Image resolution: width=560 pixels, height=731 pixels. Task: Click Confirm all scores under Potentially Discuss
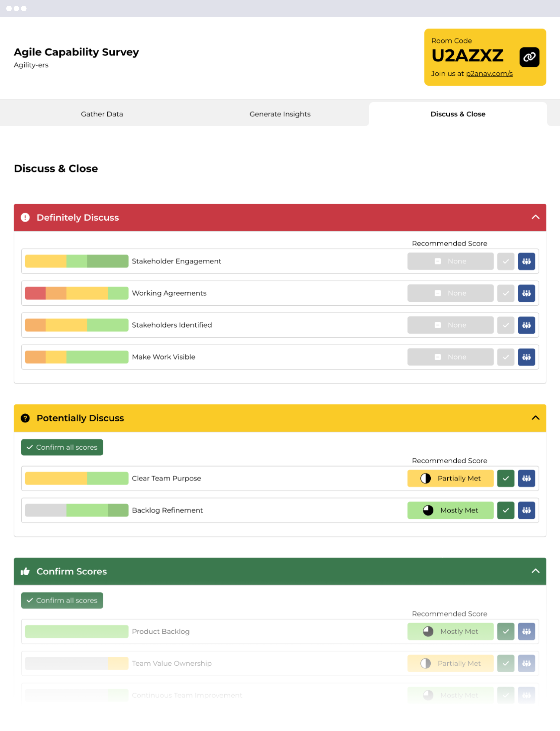click(x=62, y=447)
